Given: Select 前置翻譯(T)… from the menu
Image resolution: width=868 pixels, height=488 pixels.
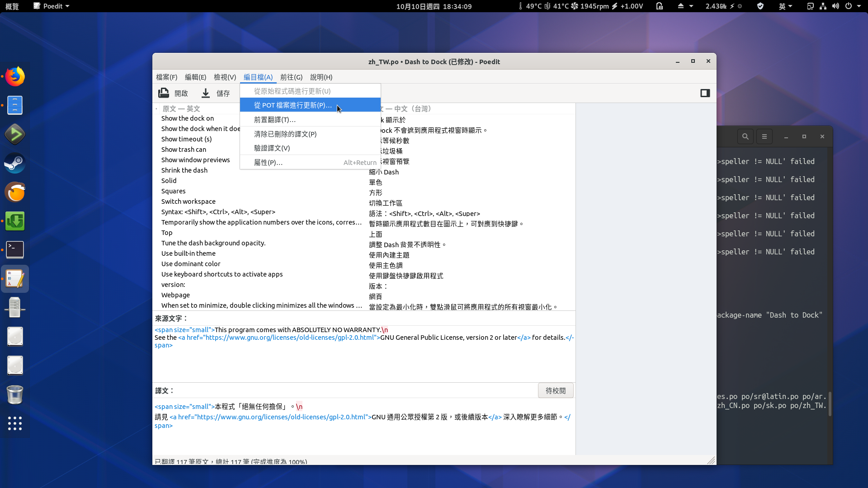Looking at the screenshot, I should [310, 120].
